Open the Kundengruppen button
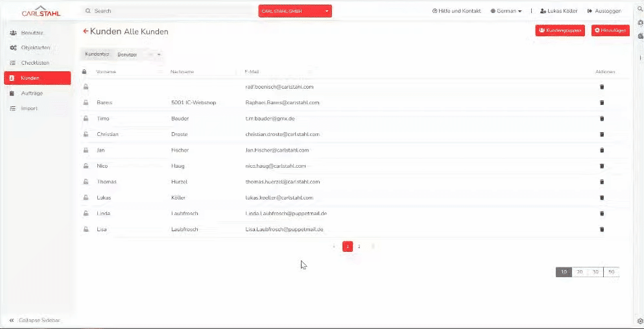The height and width of the screenshot is (329, 644). click(560, 30)
